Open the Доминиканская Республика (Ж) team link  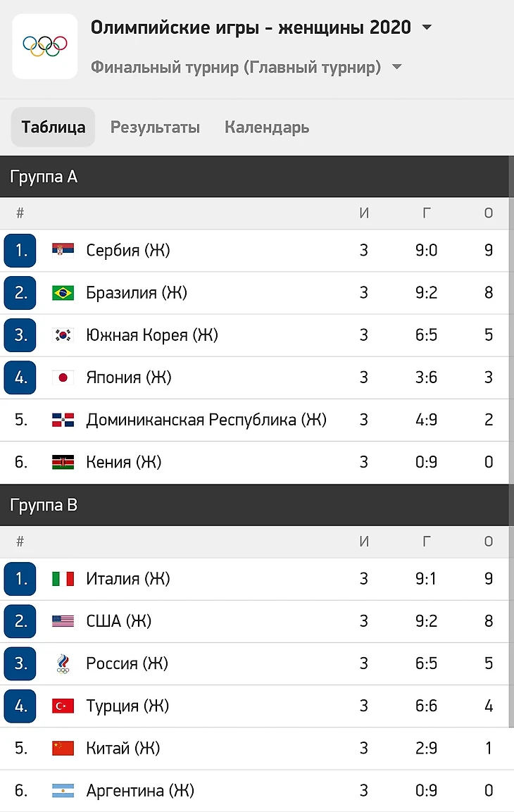tap(206, 420)
